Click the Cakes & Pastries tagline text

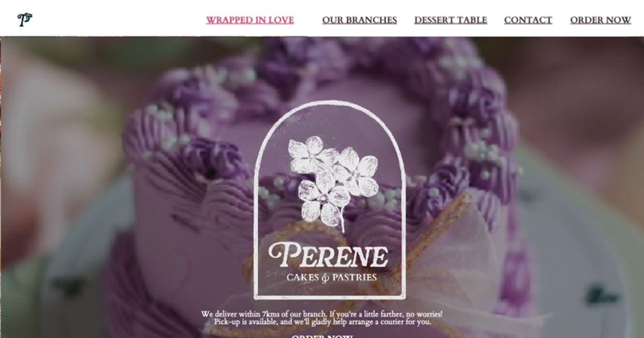pos(331,277)
